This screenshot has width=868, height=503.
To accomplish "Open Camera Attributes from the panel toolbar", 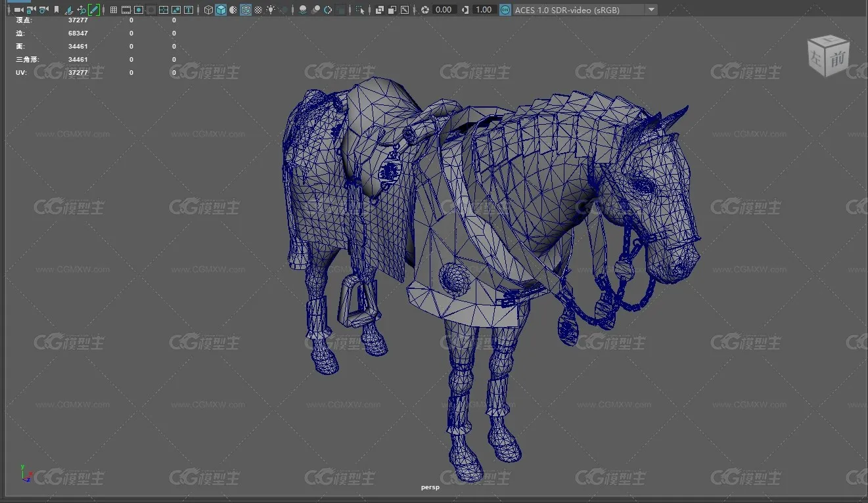I will click(43, 10).
